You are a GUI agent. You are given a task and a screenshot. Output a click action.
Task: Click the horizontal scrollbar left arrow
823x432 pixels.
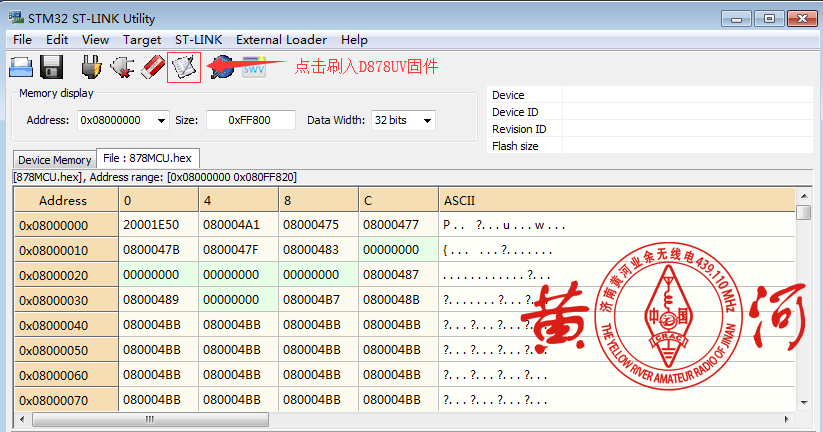(x=22, y=419)
